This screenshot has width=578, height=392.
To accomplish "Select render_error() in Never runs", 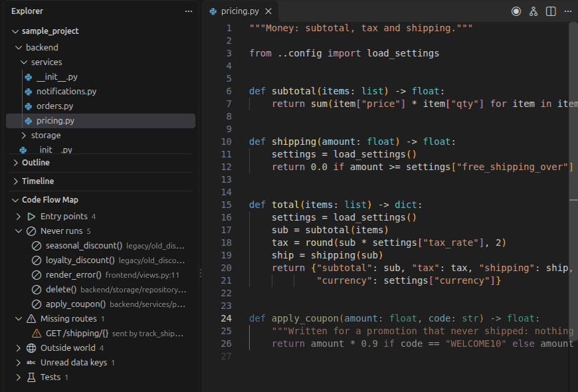I will click(100, 275).
